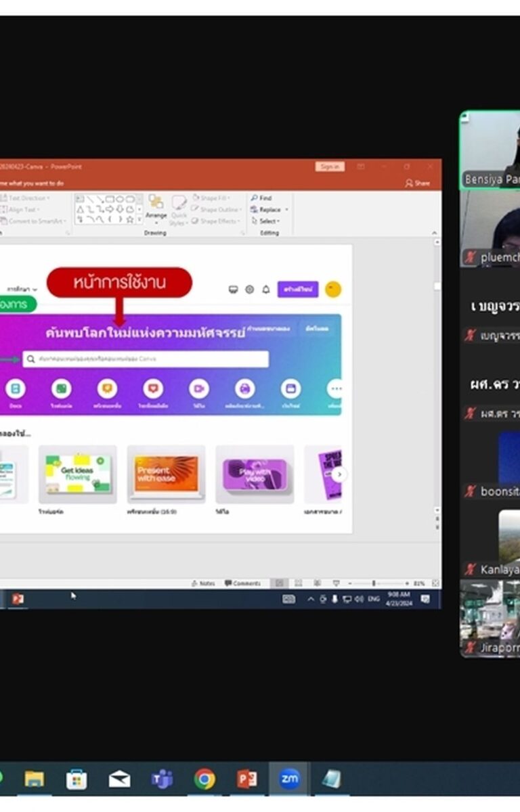Click the orange Presentation icon in Canva banner
Image resolution: width=520 pixels, height=812 pixels.
[x=107, y=388]
